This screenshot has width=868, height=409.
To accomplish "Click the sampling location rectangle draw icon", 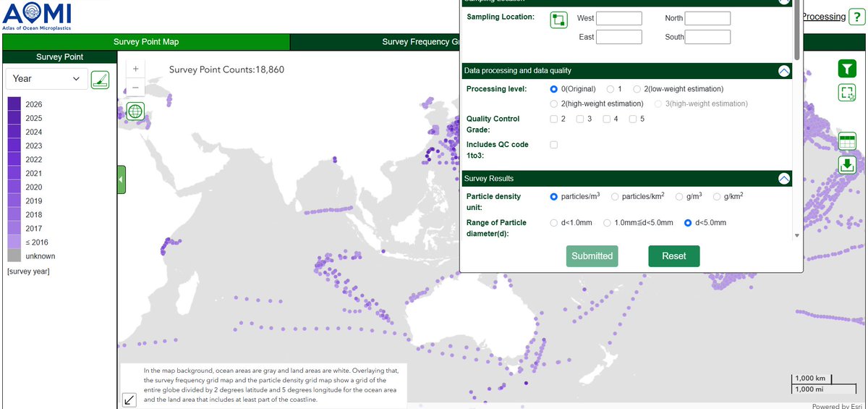I will [558, 20].
